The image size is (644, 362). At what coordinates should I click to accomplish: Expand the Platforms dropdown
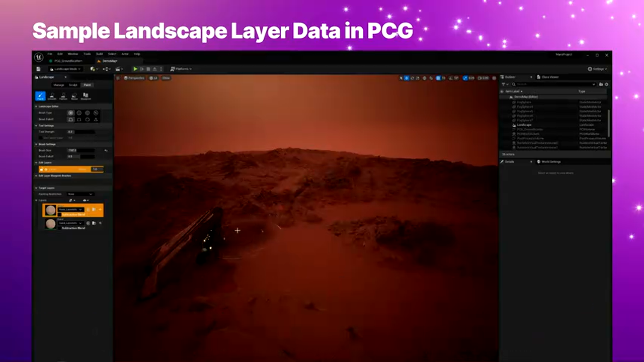[x=181, y=69]
